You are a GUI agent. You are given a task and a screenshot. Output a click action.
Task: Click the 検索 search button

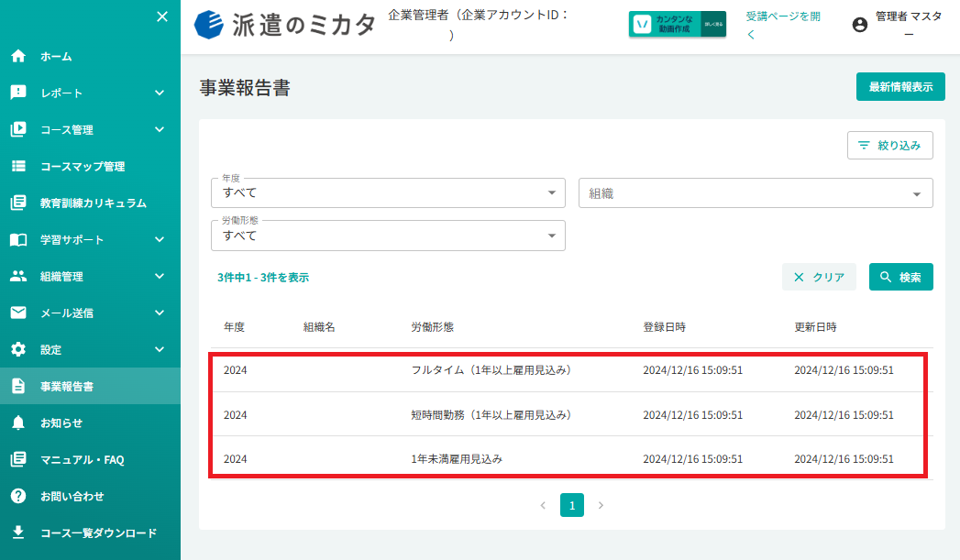coord(900,277)
